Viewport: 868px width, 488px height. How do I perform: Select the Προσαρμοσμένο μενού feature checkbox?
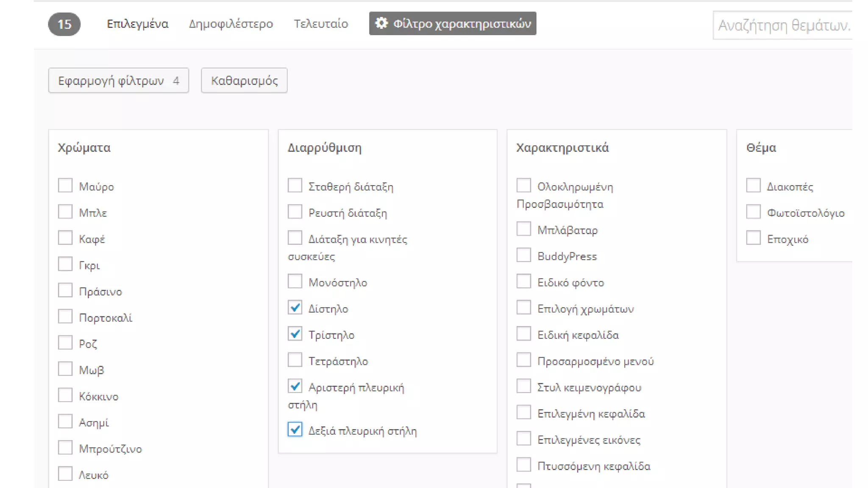click(524, 360)
